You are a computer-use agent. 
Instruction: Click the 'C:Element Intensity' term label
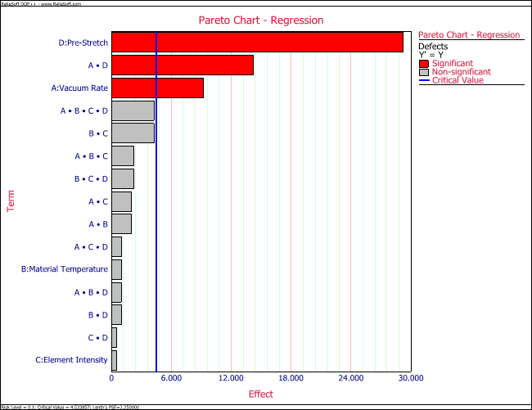coord(71,360)
